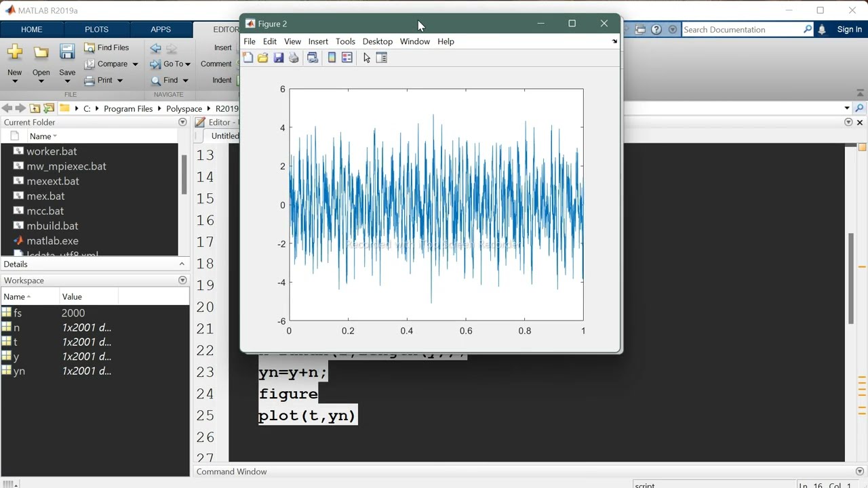The width and height of the screenshot is (868, 488).
Task: Click the Help question mark icon
Action: tap(656, 29)
